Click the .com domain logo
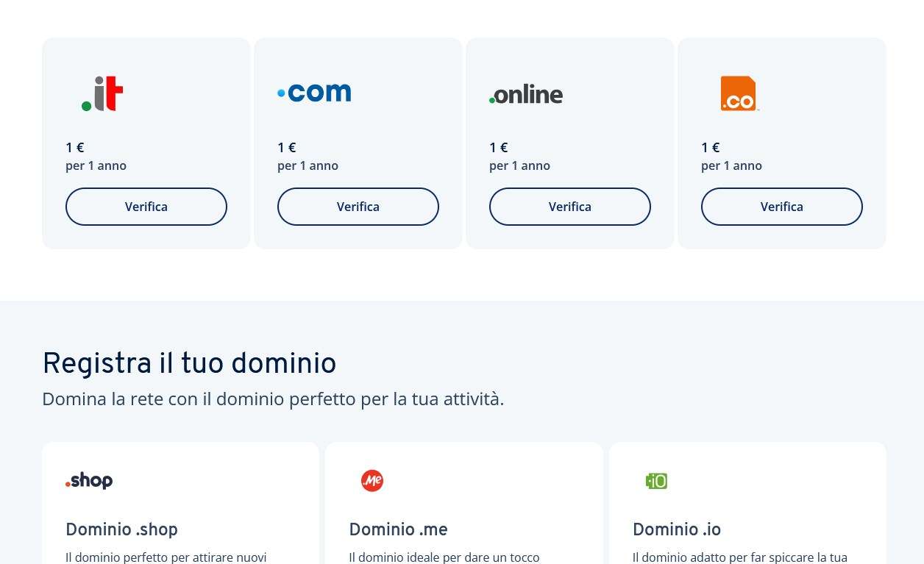 pyautogui.click(x=314, y=93)
